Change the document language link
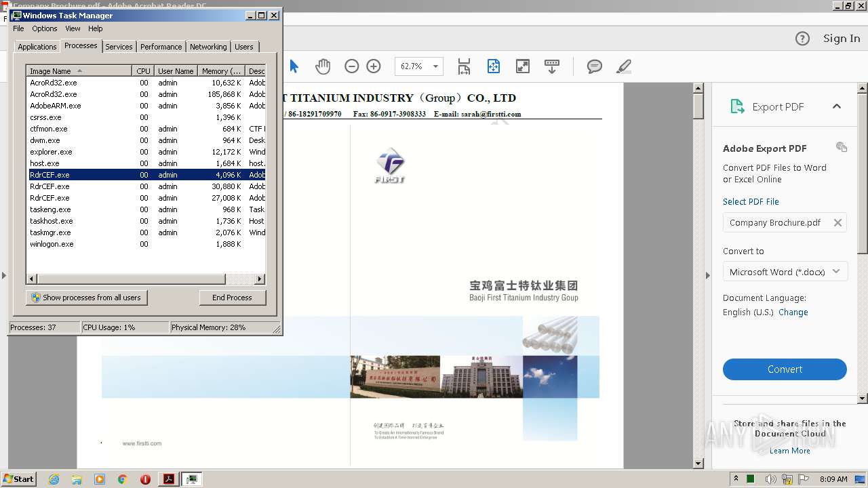Image resolution: width=868 pixels, height=488 pixels. click(x=793, y=312)
